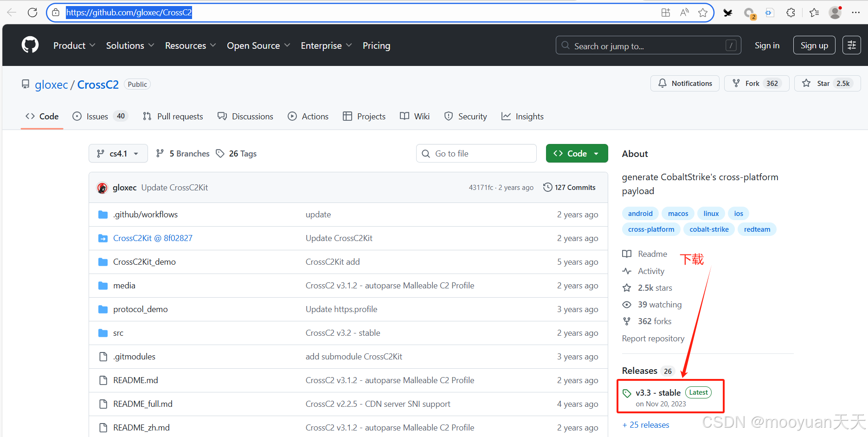Screen dimensions: 868x437
Task: Click the Search or jump to field
Action: click(649, 45)
